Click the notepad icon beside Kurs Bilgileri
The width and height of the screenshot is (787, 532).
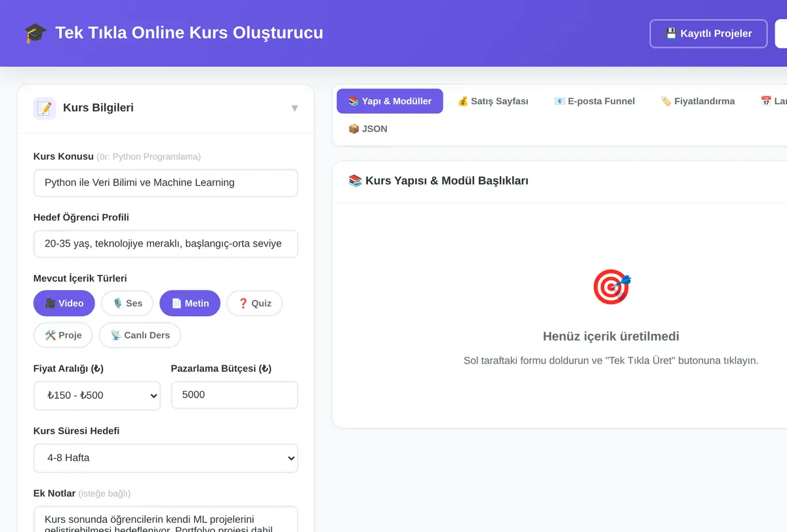45,108
